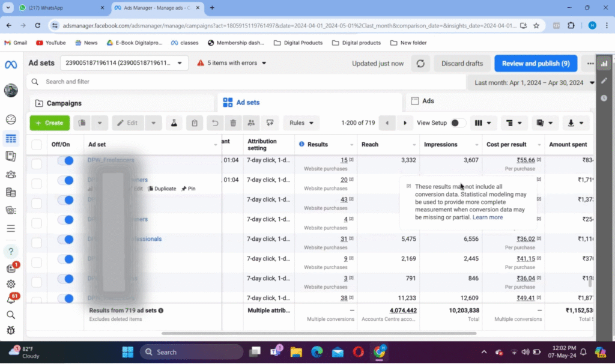Go to previous page of ad sets
This screenshot has width=615, height=364.
pyautogui.click(x=387, y=123)
